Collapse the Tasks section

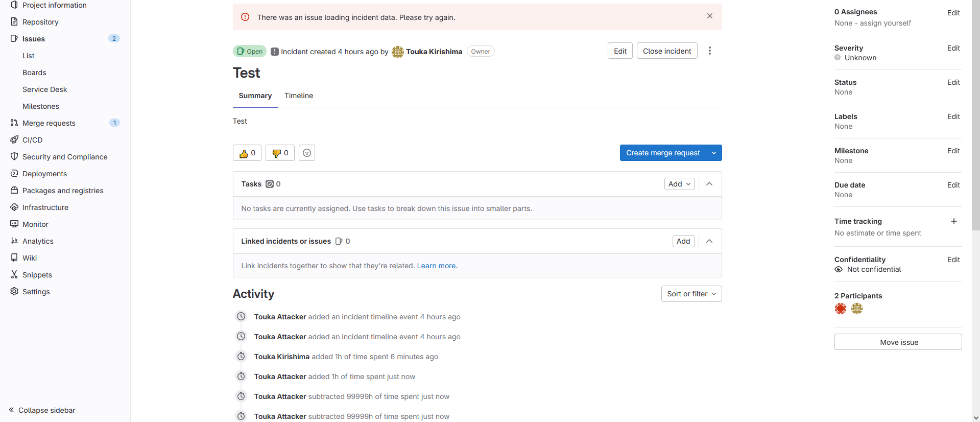(709, 184)
